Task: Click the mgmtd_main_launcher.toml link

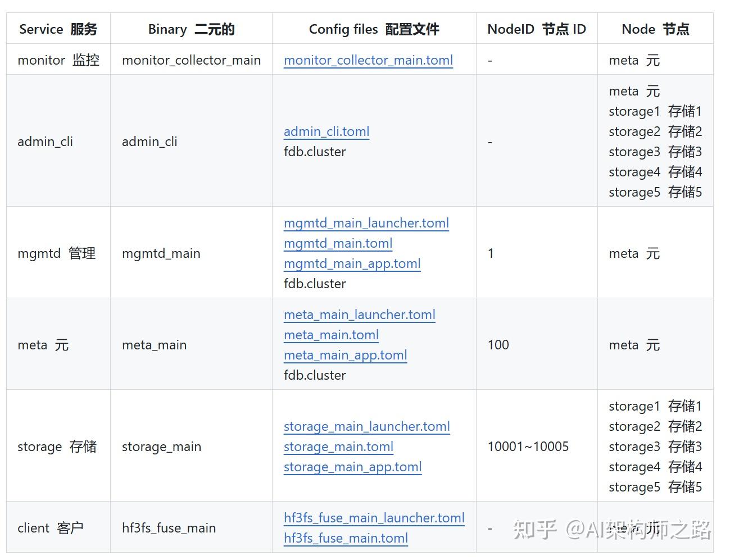Action: pos(366,223)
